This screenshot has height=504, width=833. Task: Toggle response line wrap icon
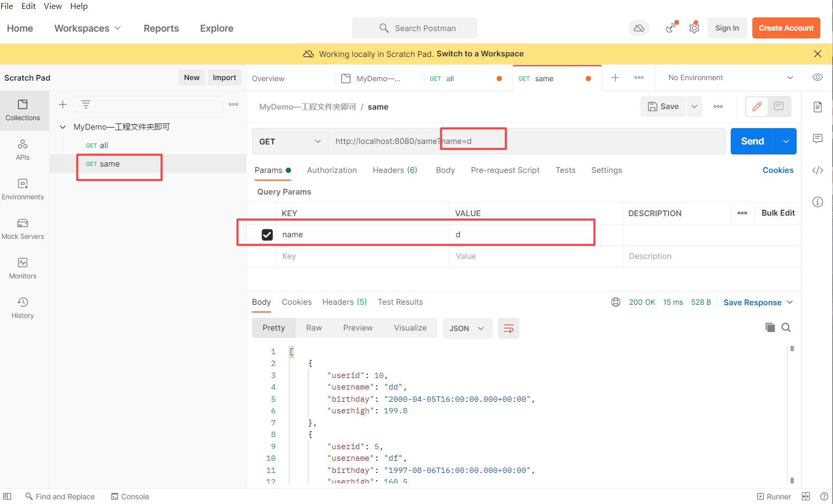click(509, 328)
